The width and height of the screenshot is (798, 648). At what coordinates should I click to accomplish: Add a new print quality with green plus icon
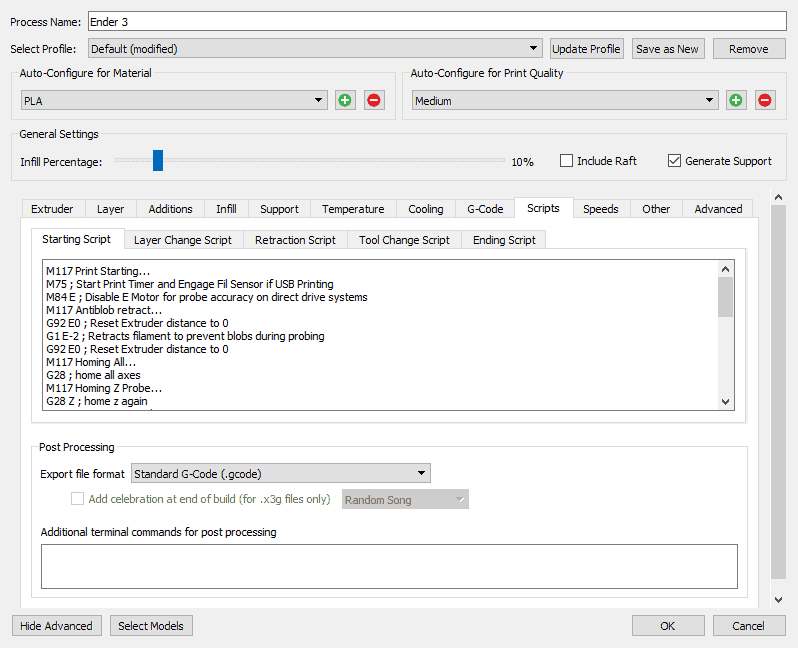click(736, 100)
